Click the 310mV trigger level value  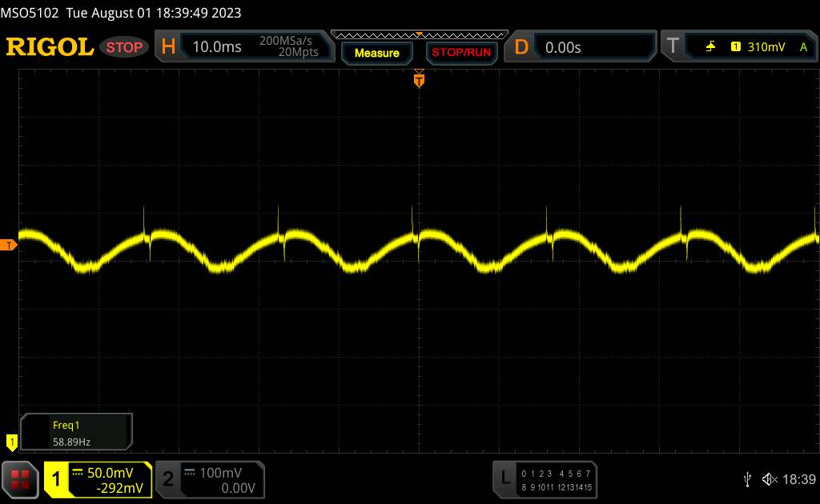pos(766,47)
